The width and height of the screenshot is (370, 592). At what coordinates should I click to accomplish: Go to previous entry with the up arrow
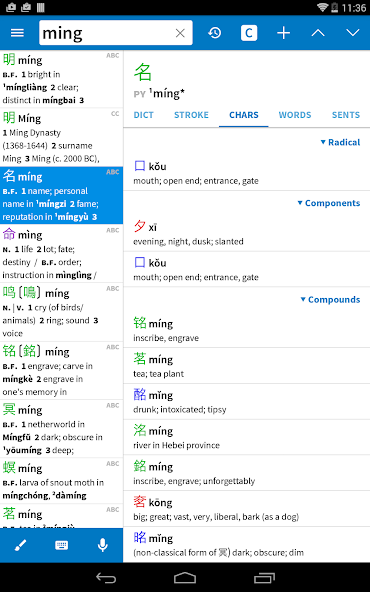(x=318, y=33)
